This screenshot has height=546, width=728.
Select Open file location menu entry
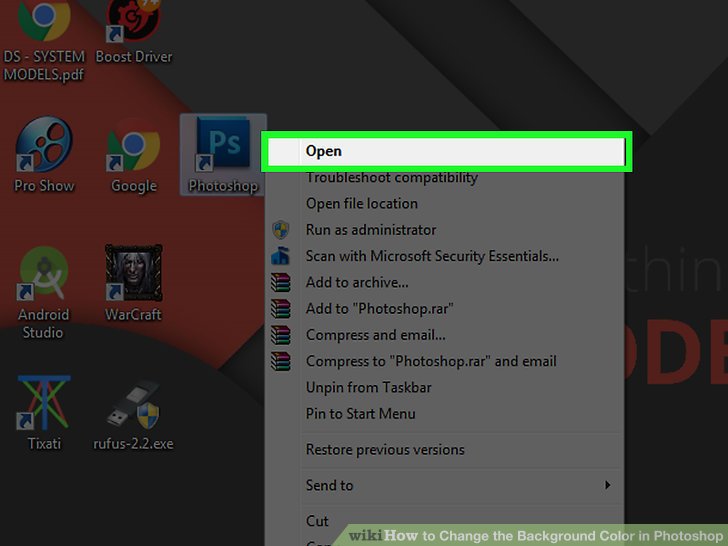click(x=445, y=203)
